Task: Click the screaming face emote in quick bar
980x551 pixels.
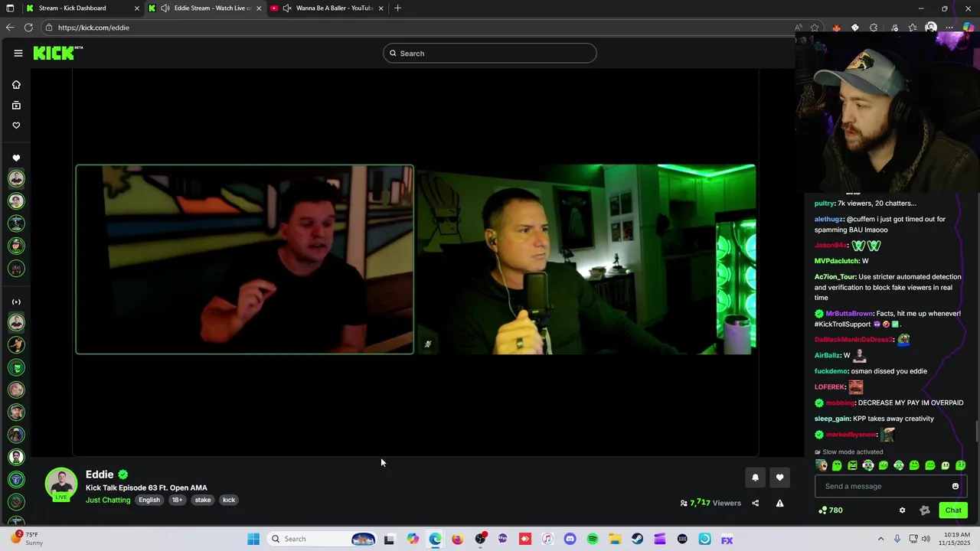Action: (x=822, y=465)
